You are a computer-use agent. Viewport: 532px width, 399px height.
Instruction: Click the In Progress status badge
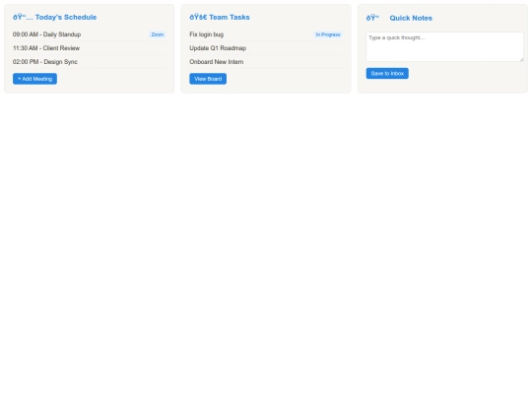[x=328, y=34]
